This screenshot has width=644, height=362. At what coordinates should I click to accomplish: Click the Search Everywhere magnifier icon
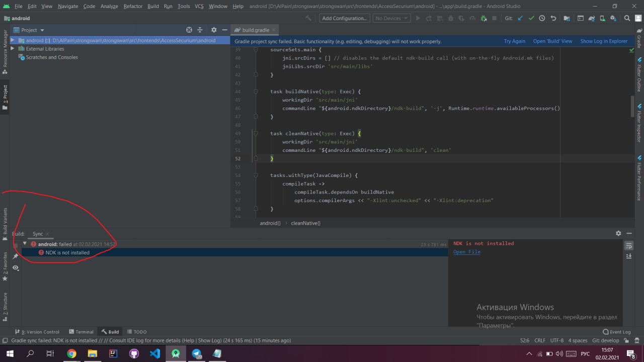tap(627, 18)
